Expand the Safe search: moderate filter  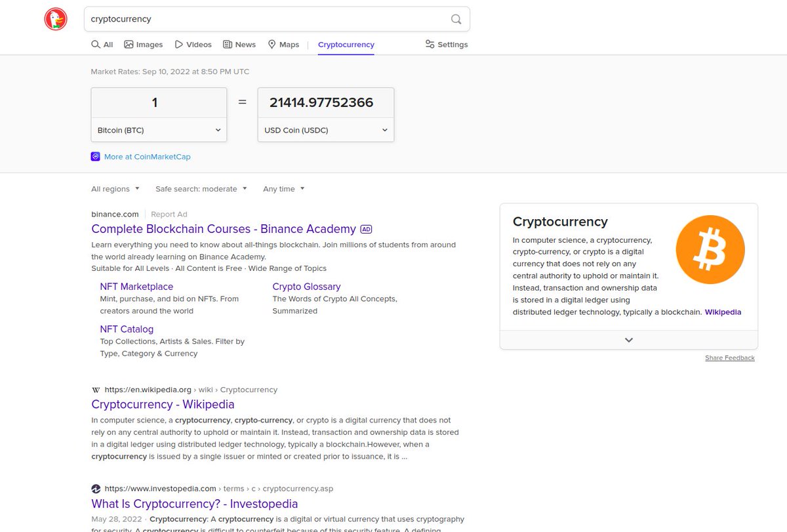pyautogui.click(x=201, y=189)
